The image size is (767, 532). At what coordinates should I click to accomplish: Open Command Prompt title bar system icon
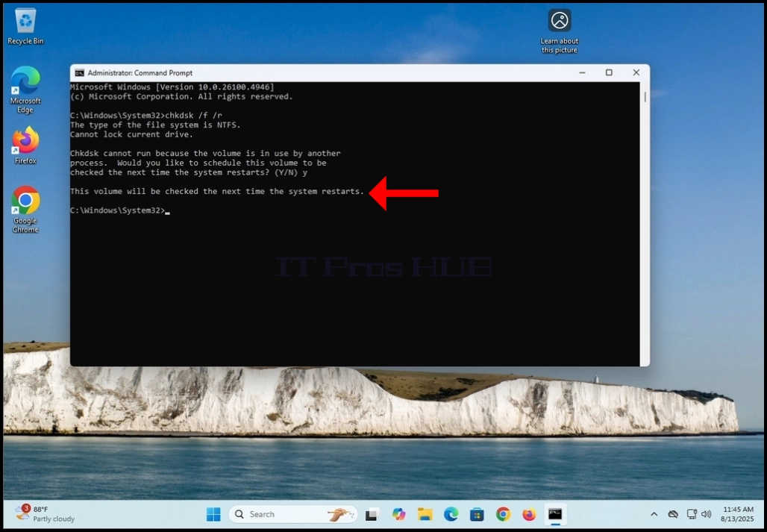point(79,73)
